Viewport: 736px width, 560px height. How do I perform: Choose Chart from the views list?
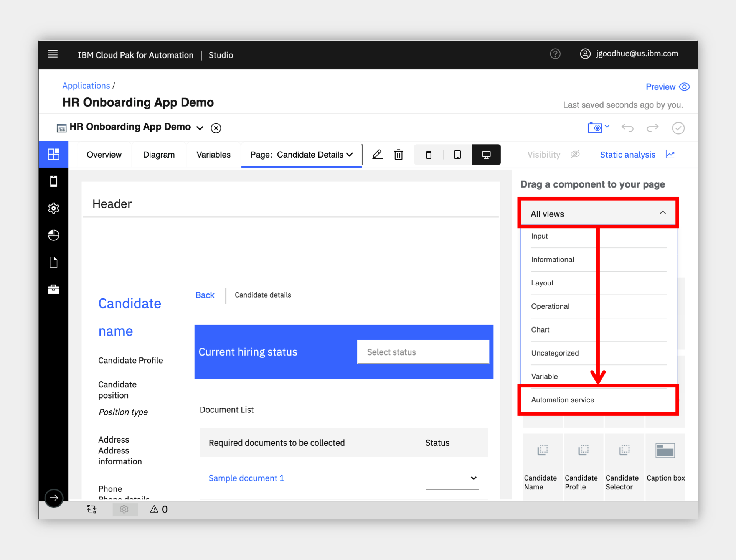pyautogui.click(x=599, y=330)
